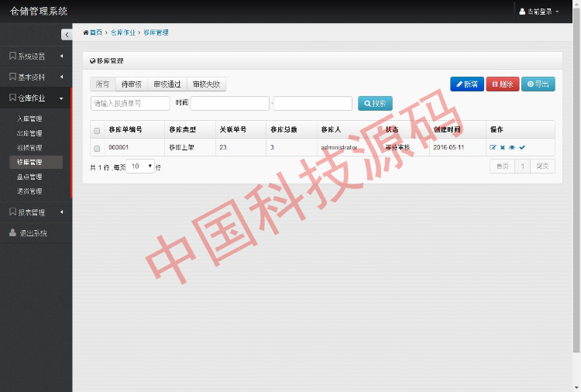Open the rows-per-page dropdown showing 10
The width and height of the screenshot is (581, 392).
coord(140,167)
